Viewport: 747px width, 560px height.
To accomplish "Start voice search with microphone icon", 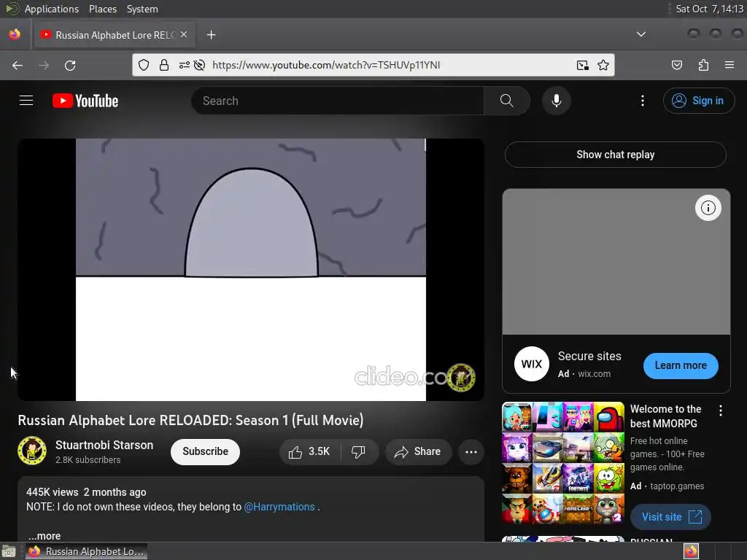I will coord(556,101).
